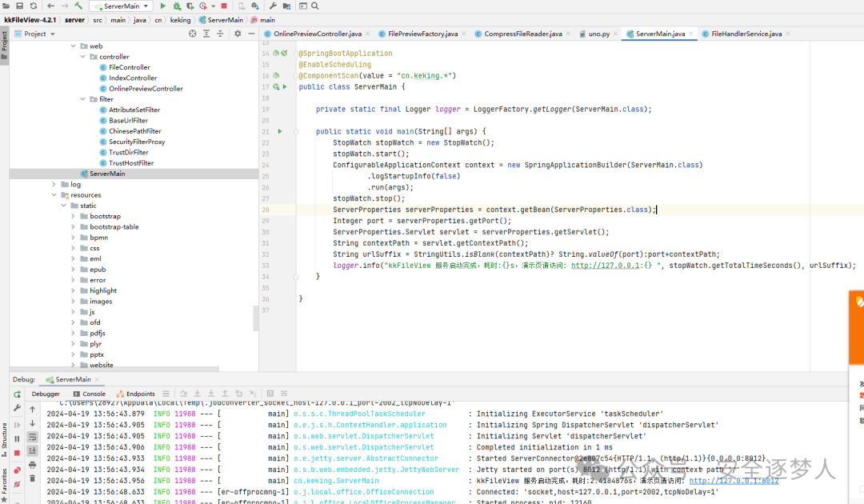Open the file using the folder icon

click(x=6, y=6)
